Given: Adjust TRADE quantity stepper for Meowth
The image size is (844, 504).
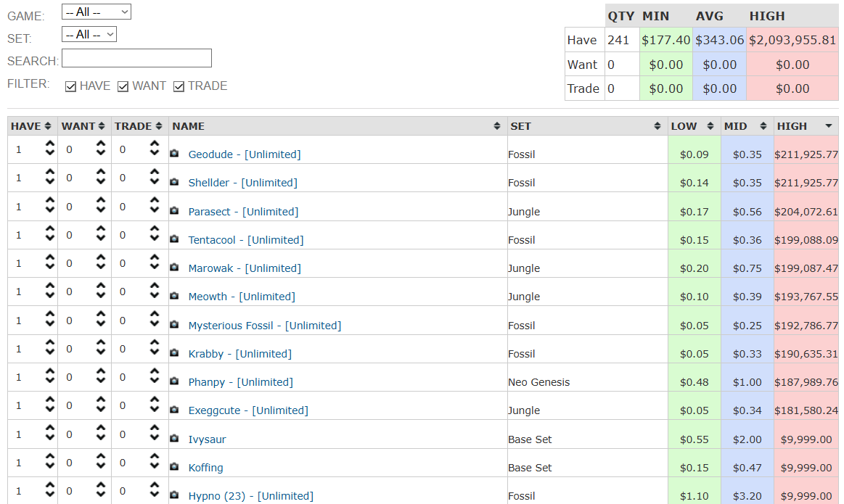Looking at the screenshot, I should click(x=155, y=291).
